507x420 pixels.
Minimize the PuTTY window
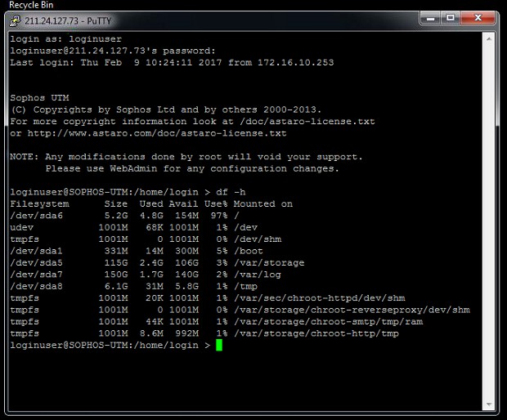[430, 18]
